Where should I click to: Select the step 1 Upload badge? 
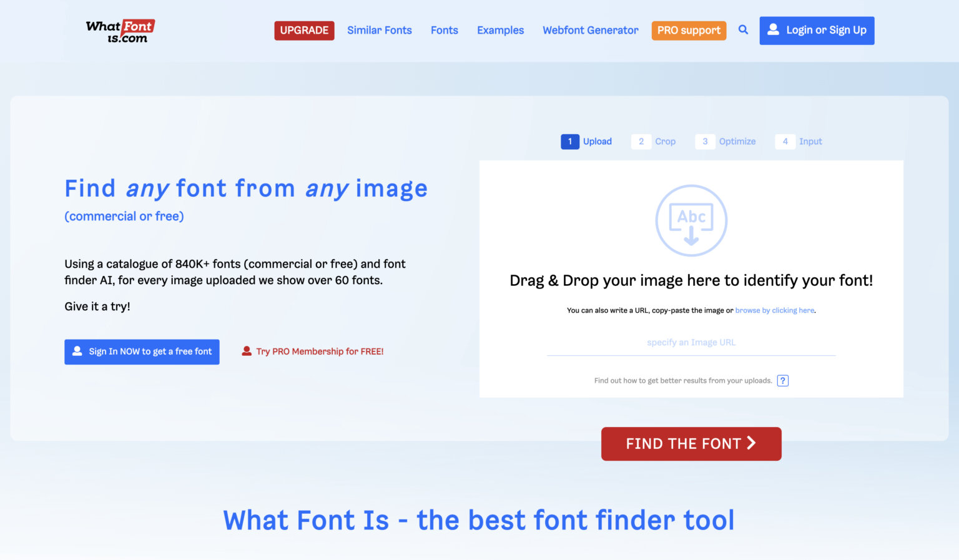coord(569,141)
